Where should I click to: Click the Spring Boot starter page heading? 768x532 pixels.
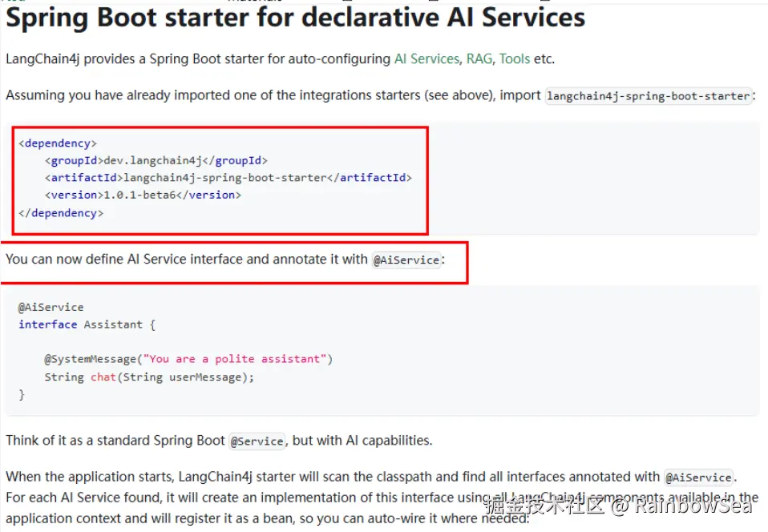coord(295,17)
